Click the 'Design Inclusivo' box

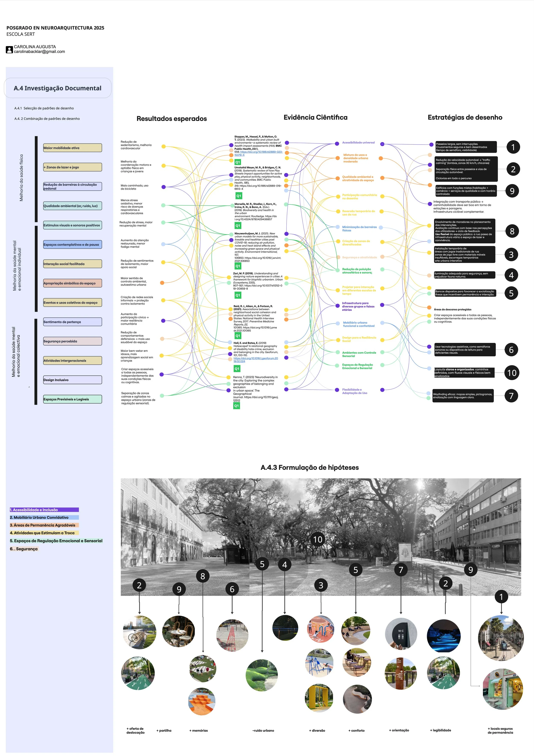(x=72, y=380)
